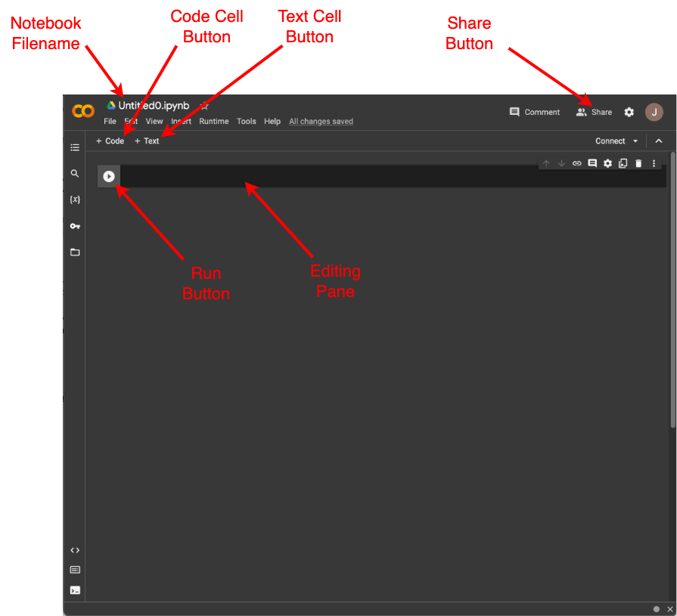Open cell editor settings gear

[607, 163]
